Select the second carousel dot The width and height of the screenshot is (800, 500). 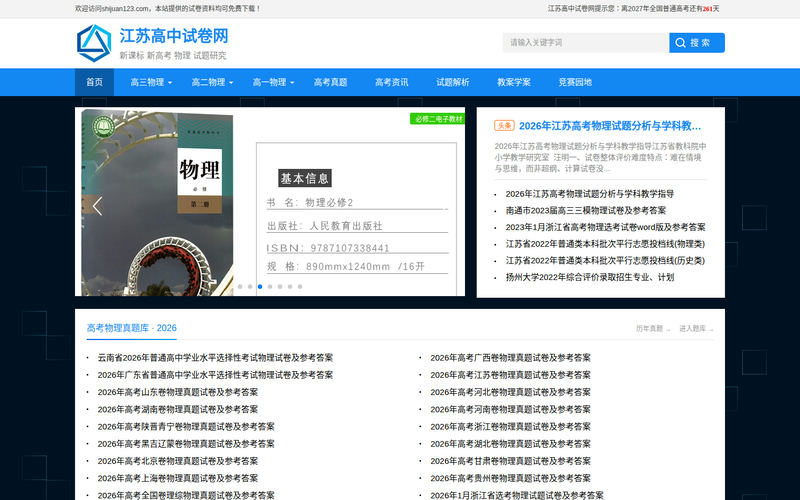pyautogui.click(x=250, y=287)
